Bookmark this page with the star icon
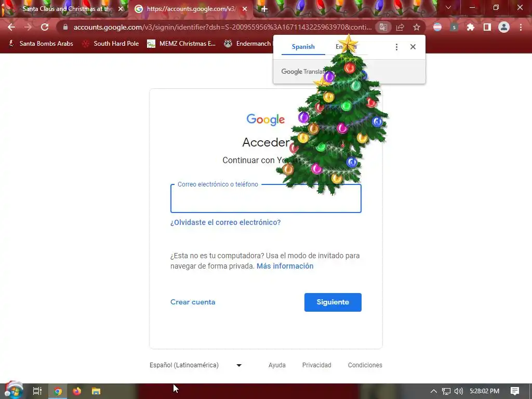Screen dimensions: 532x399 tap(417, 27)
